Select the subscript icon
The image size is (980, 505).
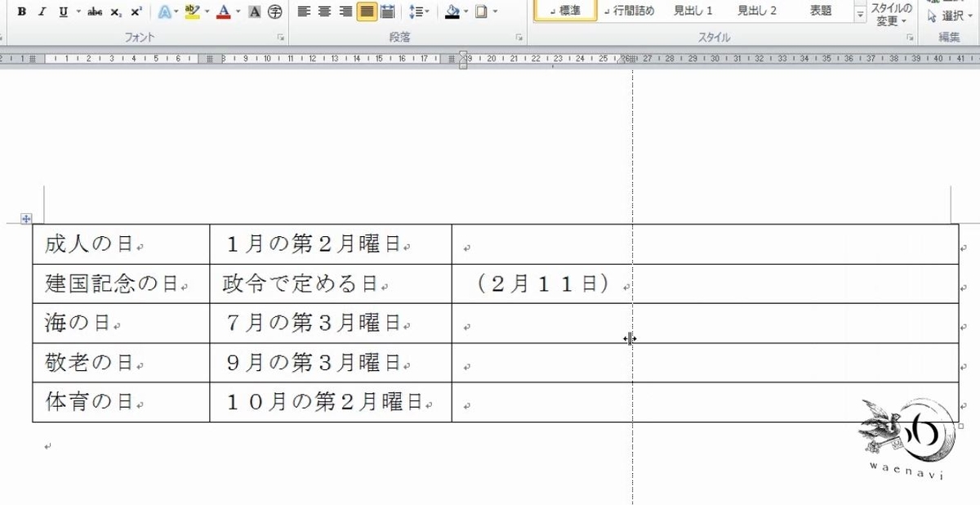pyautogui.click(x=115, y=13)
